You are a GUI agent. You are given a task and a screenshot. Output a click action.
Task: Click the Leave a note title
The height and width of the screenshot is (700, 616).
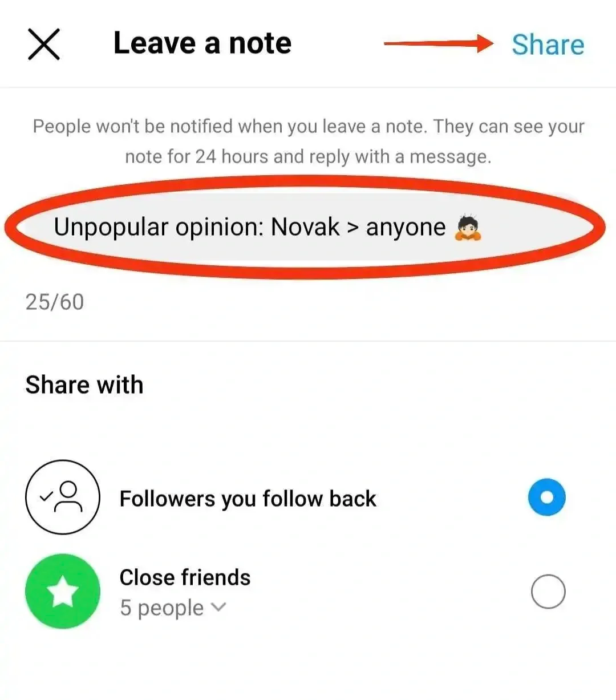pyautogui.click(x=202, y=43)
